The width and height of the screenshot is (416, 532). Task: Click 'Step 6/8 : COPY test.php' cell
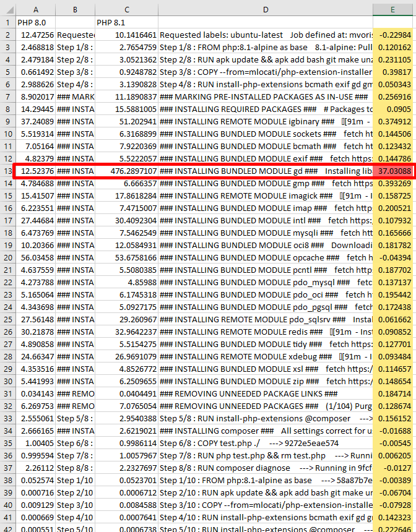click(266, 443)
